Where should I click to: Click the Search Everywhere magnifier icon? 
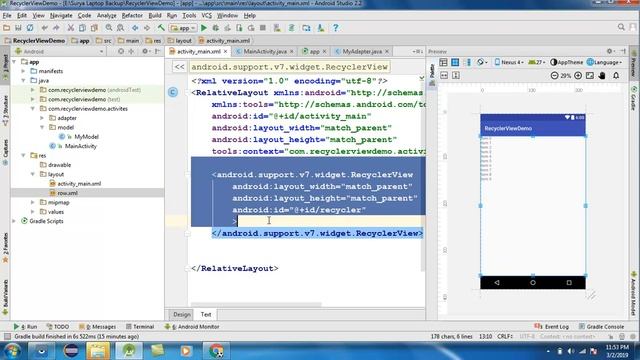pyautogui.click(x=621, y=27)
